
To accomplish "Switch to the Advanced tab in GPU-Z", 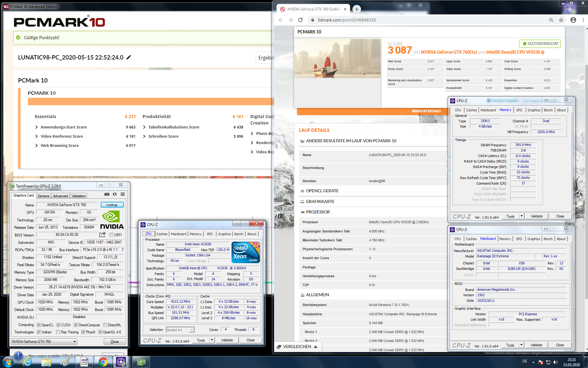I will (60, 196).
